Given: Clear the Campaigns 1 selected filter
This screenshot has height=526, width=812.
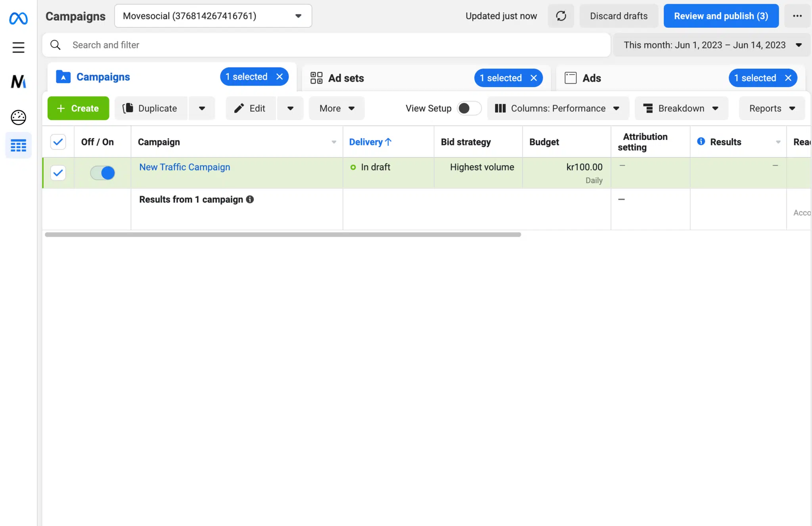Looking at the screenshot, I should pos(280,77).
